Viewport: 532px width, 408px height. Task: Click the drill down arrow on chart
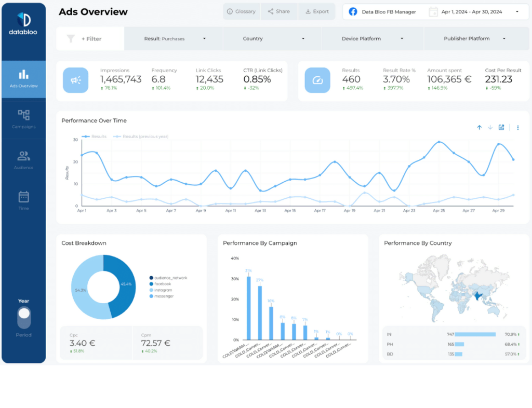[x=490, y=128]
